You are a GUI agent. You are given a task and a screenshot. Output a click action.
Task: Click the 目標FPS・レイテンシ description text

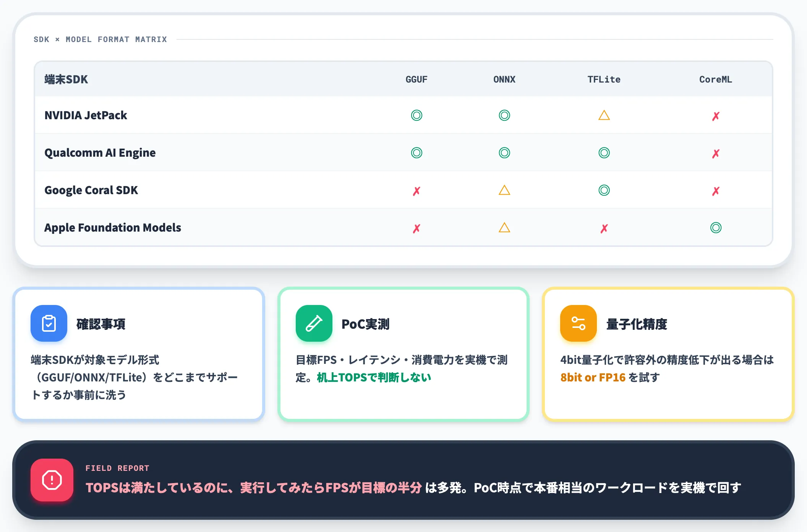(x=402, y=368)
